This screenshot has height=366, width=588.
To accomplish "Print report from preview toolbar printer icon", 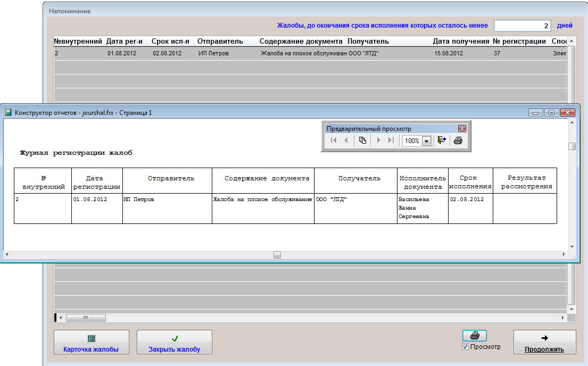I will (458, 140).
